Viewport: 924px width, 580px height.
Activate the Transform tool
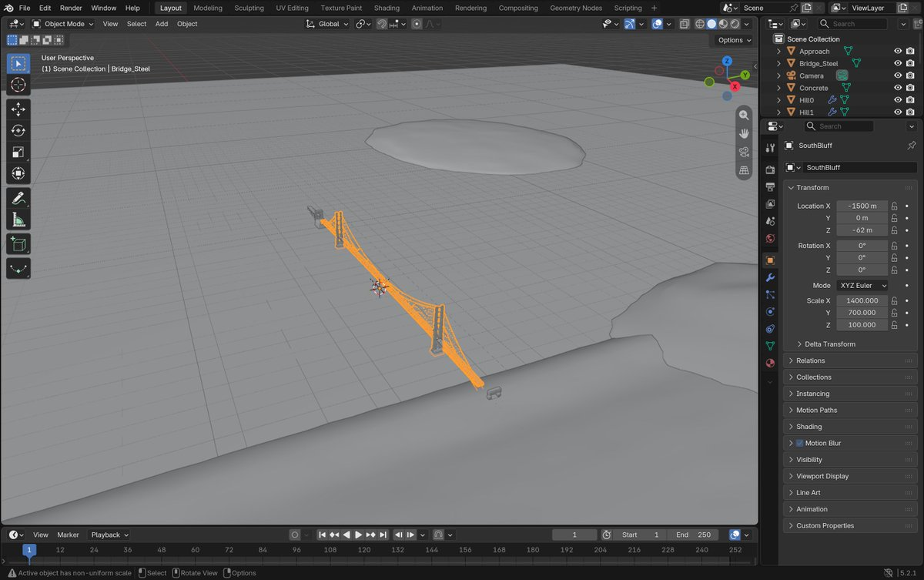tap(18, 174)
